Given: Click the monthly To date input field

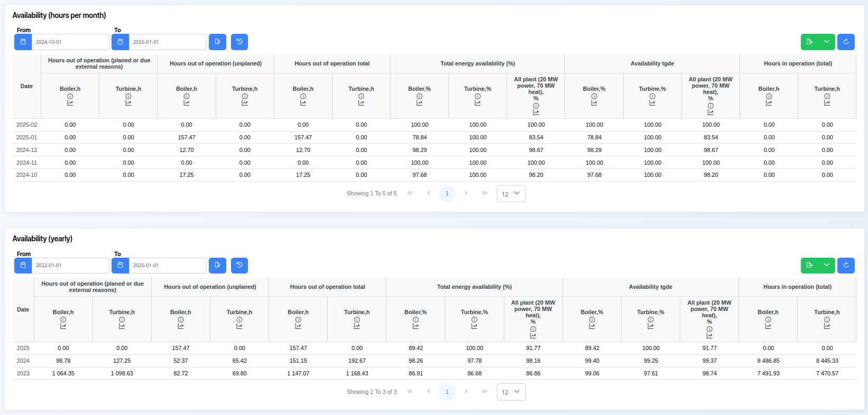Looking at the screenshot, I should coord(168,42).
